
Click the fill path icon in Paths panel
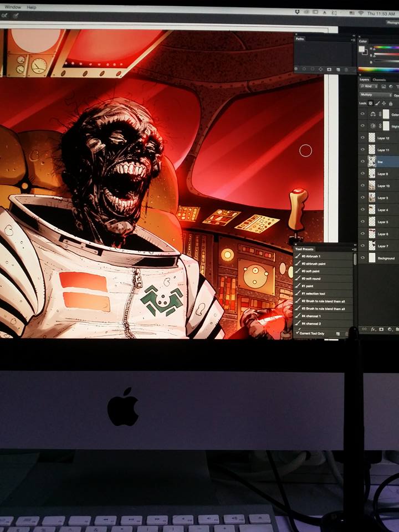[296, 69]
